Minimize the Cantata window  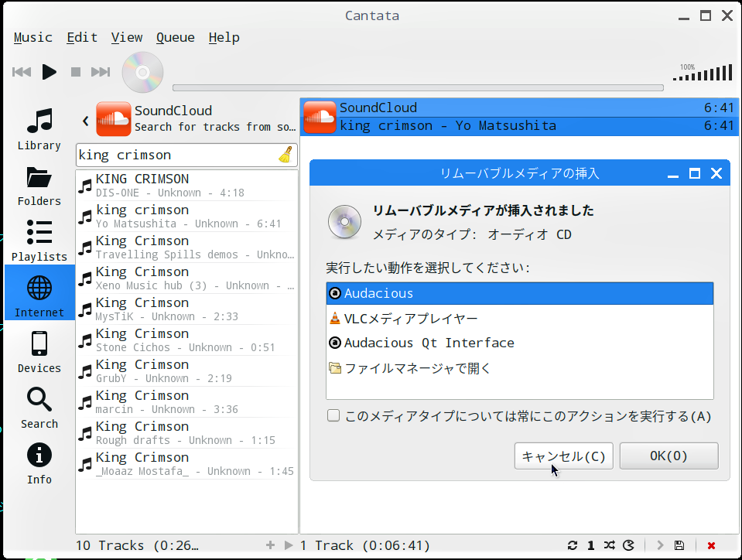[x=684, y=17]
